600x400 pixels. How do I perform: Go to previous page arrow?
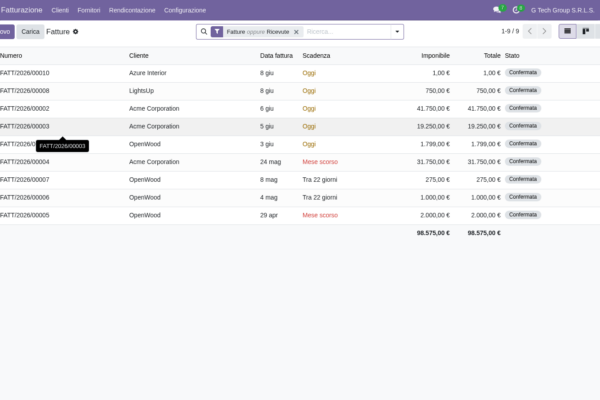(x=530, y=31)
